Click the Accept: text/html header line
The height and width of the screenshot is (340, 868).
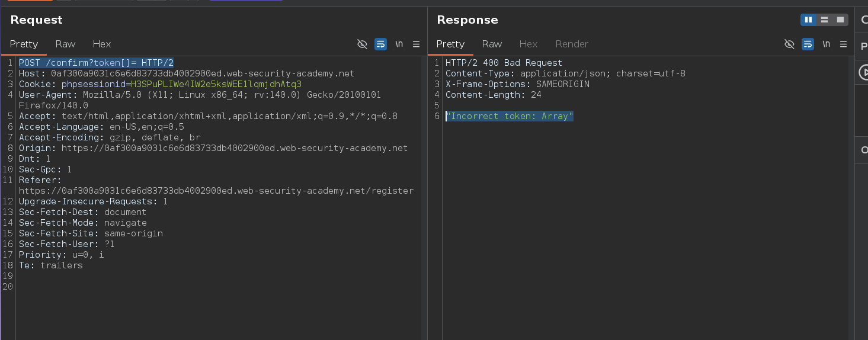[208, 116]
